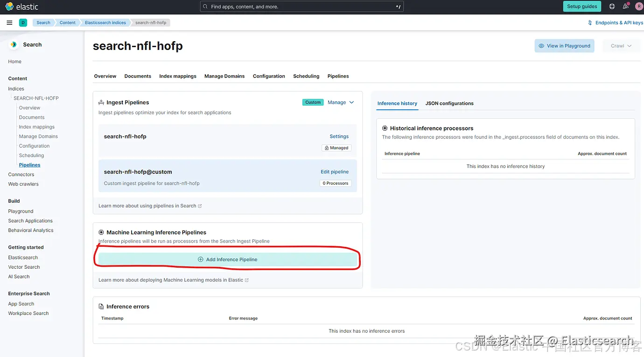Click the Endpoints & API keys icon

click(x=590, y=22)
